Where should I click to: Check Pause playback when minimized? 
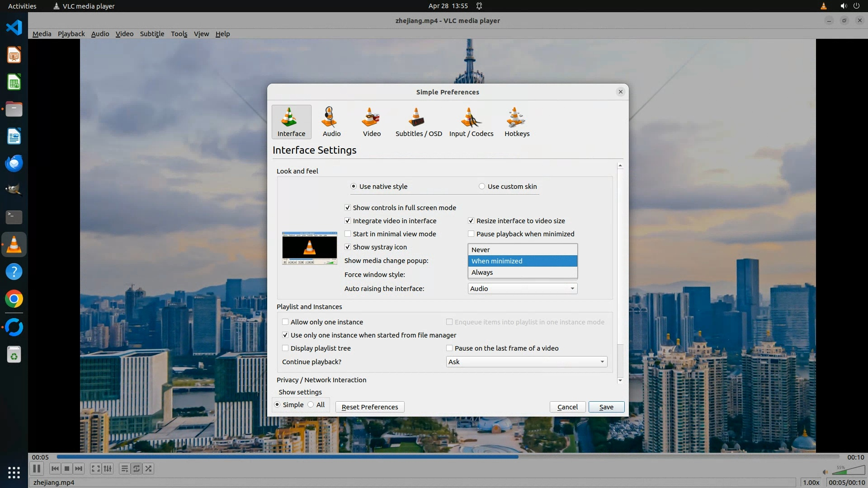[471, 234]
